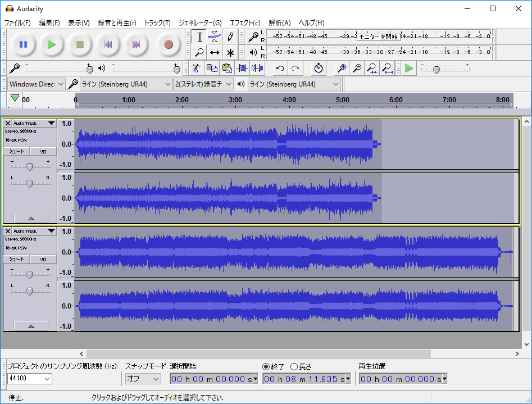The image size is (532, 404).
Task: Start recording with the red Record button
Action: coord(169,44)
